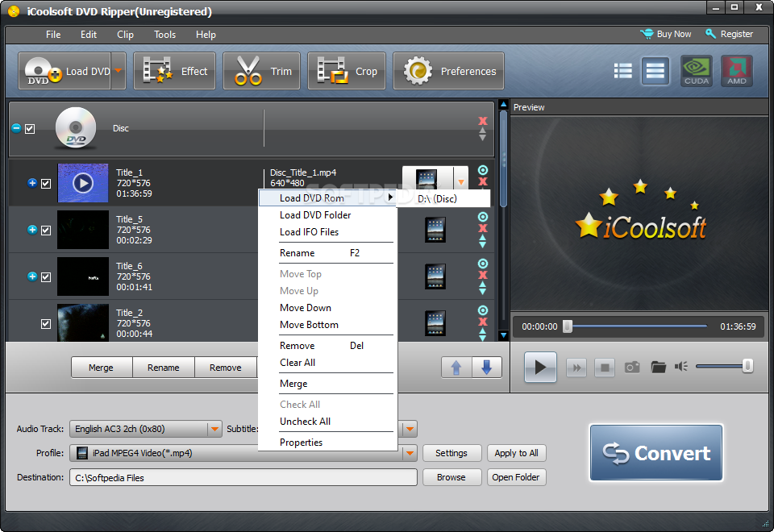Click the Apply to All button
The image size is (774, 532).
516,453
